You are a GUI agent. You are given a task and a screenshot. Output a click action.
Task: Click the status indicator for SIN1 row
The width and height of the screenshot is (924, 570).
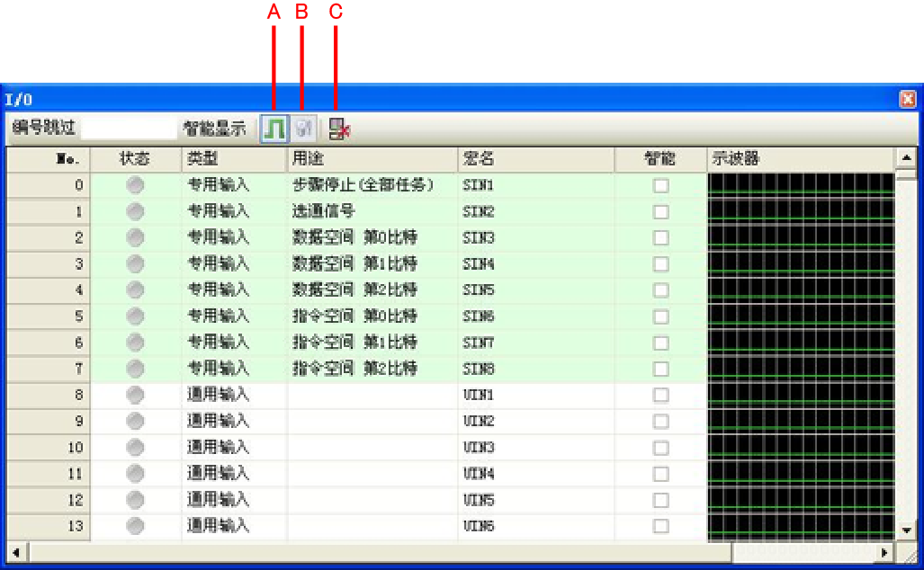(x=135, y=185)
